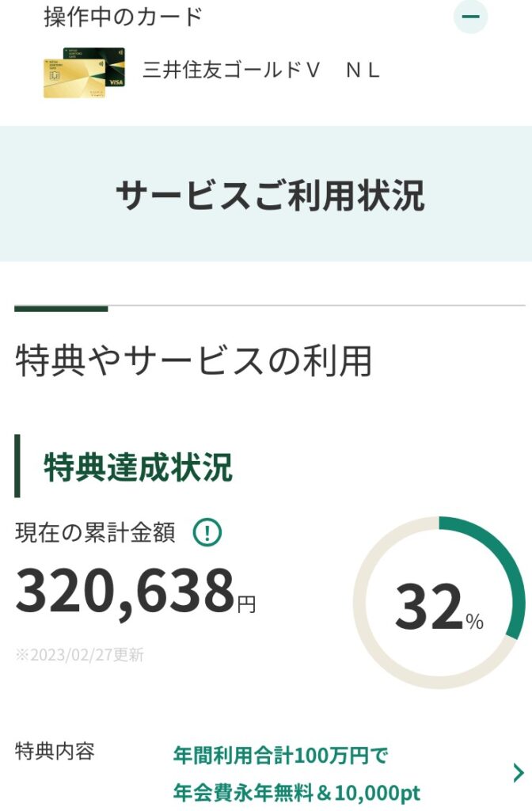
Task: Click the ※2023/02/27更新 update date note
Action: point(79,655)
